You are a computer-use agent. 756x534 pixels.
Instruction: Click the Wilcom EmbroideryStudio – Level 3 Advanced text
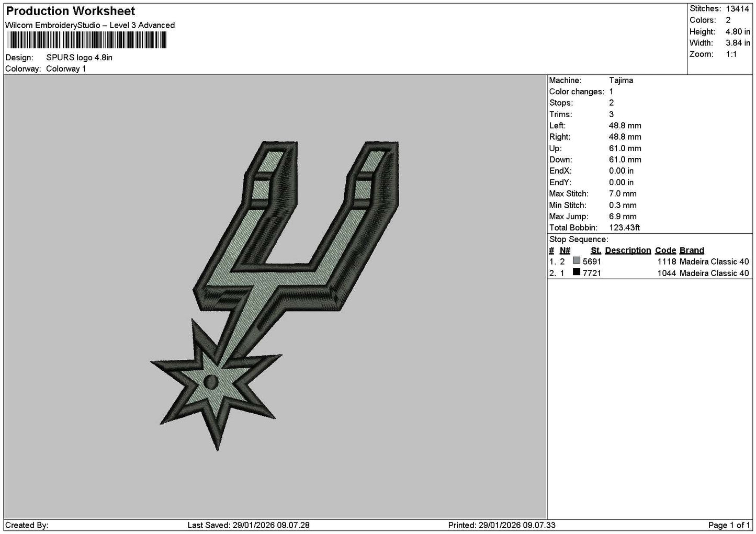(x=90, y=25)
